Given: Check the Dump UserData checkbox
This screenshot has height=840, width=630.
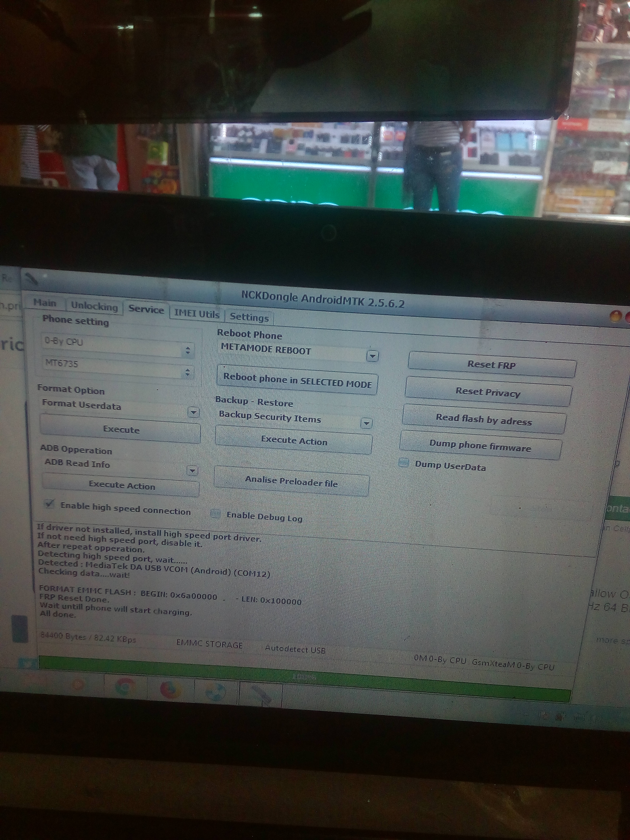Looking at the screenshot, I should tap(404, 462).
